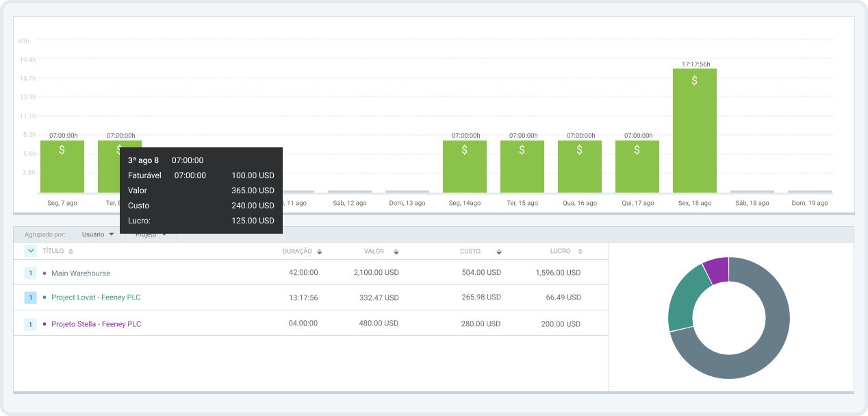Toggle the expand-all chevron in table header
Image resolution: width=868 pixels, height=416 pixels.
tap(30, 252)
